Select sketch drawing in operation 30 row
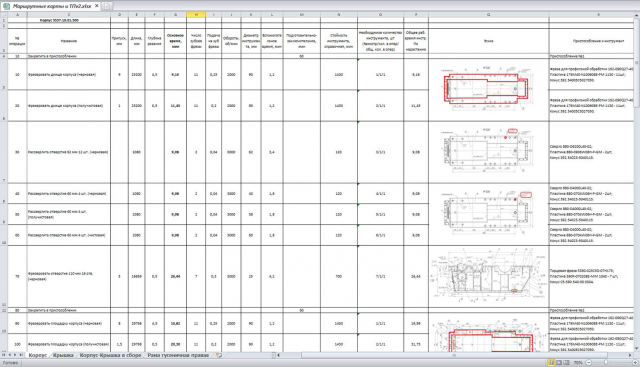Image resolution: width=640 pixels, height=367 pixels. (x=487, y=150)
